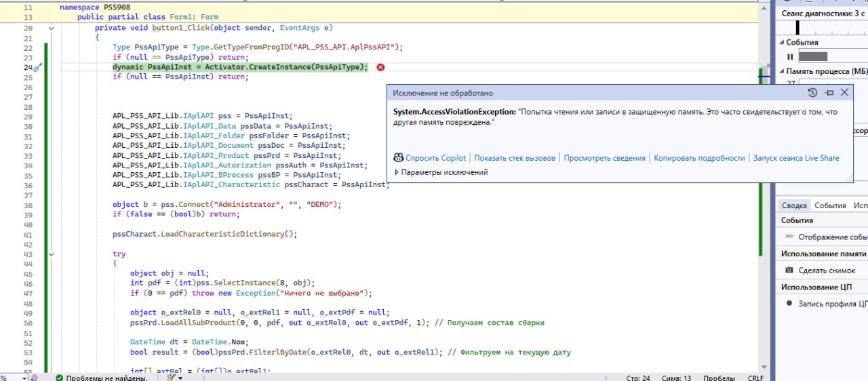Click the quick actions screwdriver icon on line 24
This screenshot has width=868, height=381.
38,68
